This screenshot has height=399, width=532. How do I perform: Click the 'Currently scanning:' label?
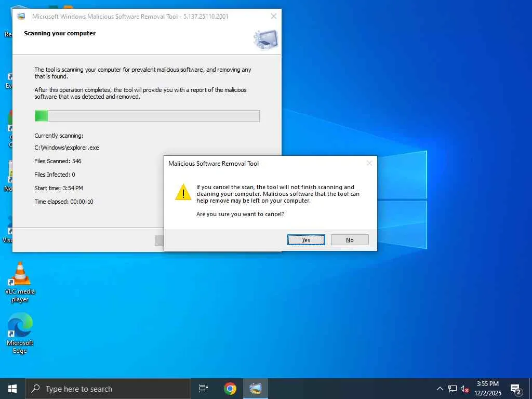click(59, 136)
